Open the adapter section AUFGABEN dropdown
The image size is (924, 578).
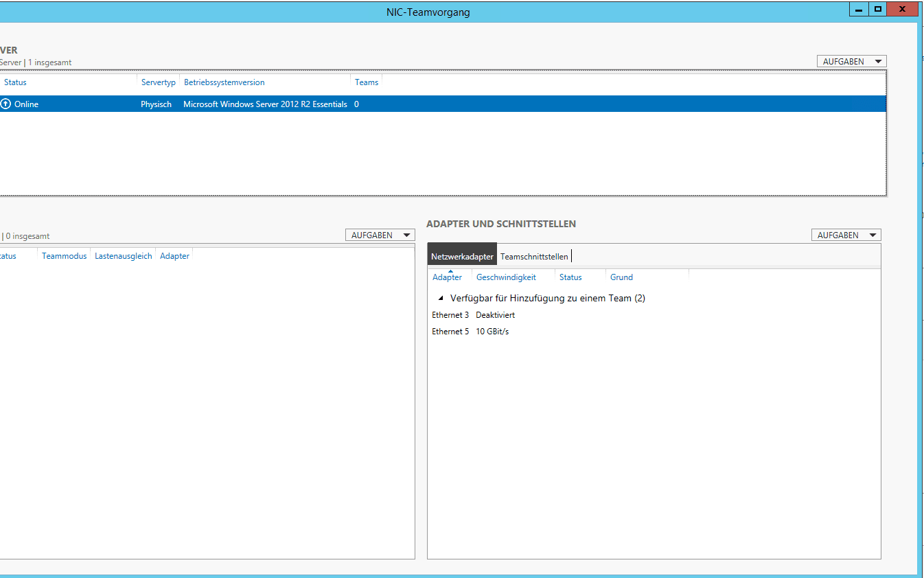pos(846,235)
